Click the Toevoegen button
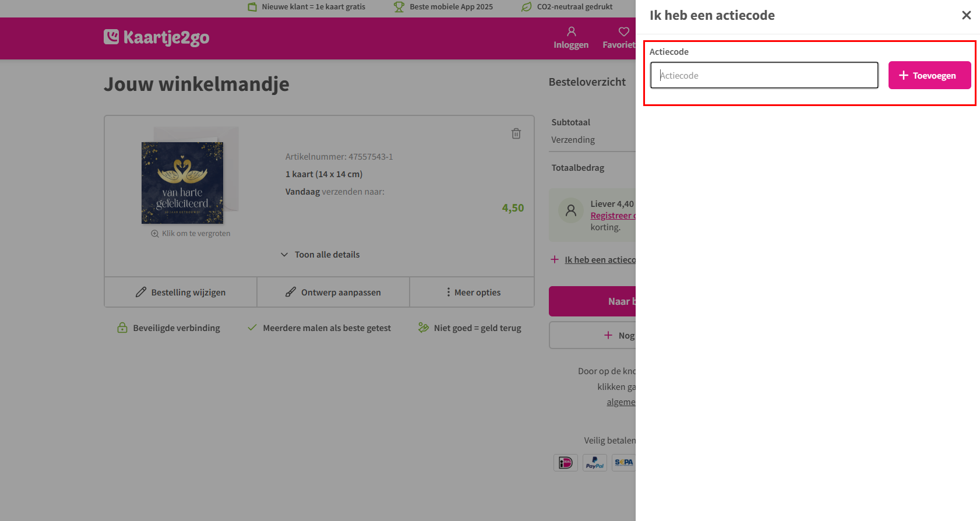980x521 pixels. click(x=929, y=75)
